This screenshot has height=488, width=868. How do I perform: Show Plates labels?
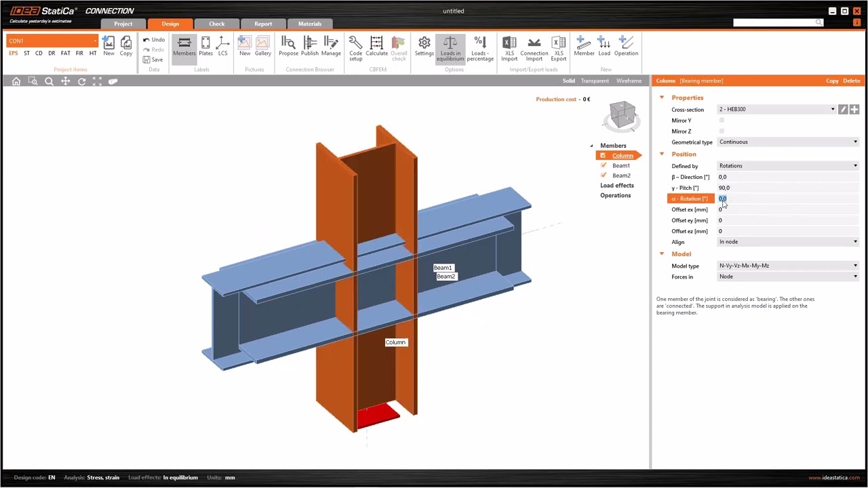pyautogui.click(x=205, y=46)
